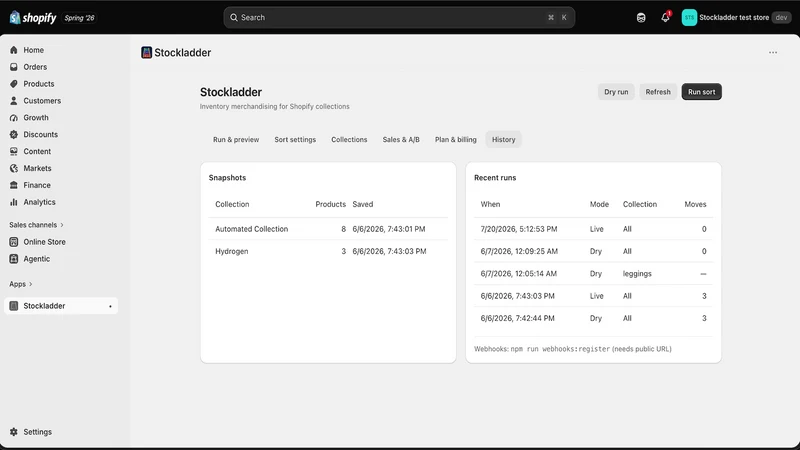Switch to the Sales & A/B tab
Viewport: 800px width, 450px height.
coord(401,139)
